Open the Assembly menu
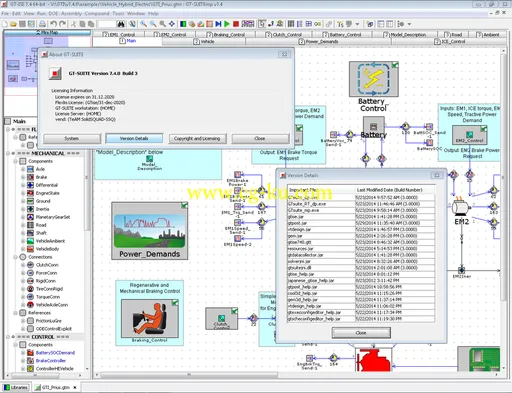Screen dimensions: 512x393 (x=72, y=14)
